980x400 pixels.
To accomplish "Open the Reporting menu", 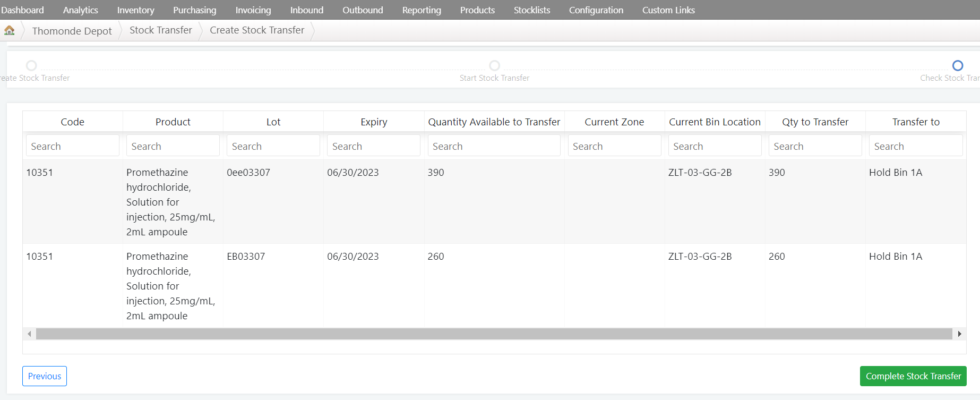I will (422, 10).
